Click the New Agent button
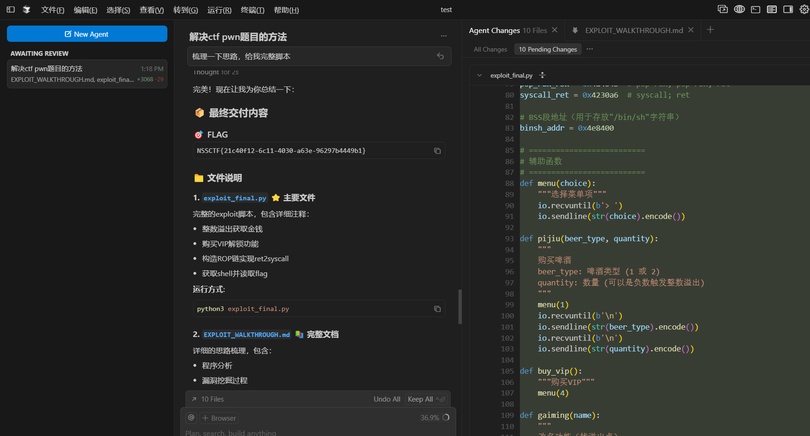The image size is (810, 436). tap(87, 34)
